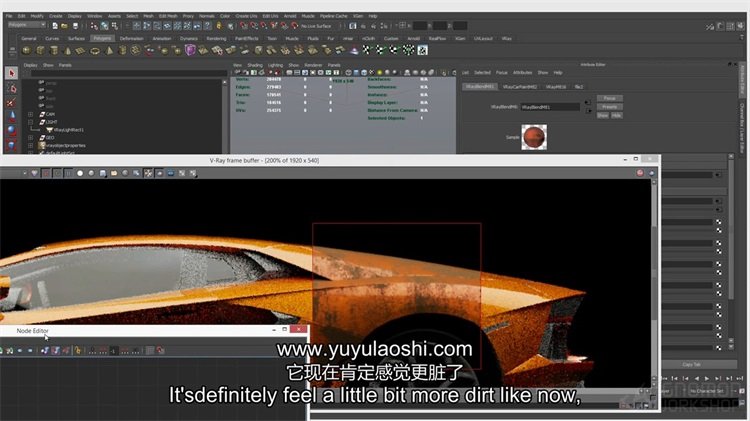Image resolution: width=750 pixels, height=421 pixels.
Task: Create a polygon cube from shelf
Action: (40, 50)
